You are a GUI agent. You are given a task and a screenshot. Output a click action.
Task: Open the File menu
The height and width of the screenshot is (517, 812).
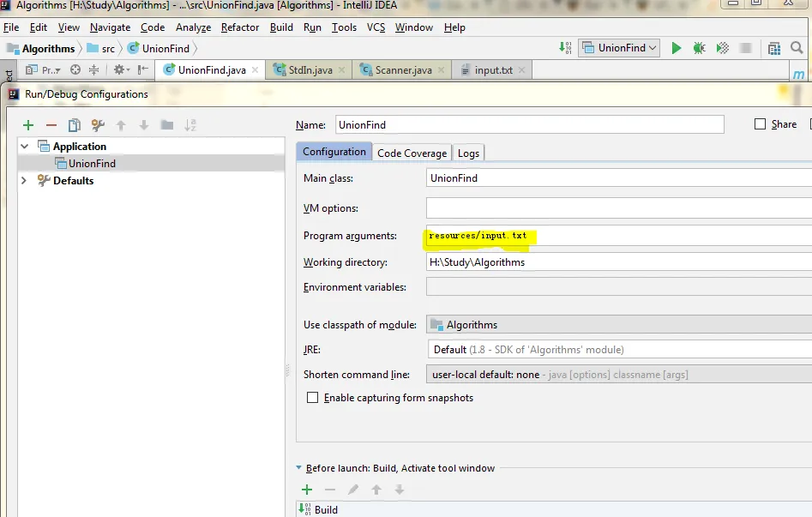pyautogui.click(x=11, y=27)
